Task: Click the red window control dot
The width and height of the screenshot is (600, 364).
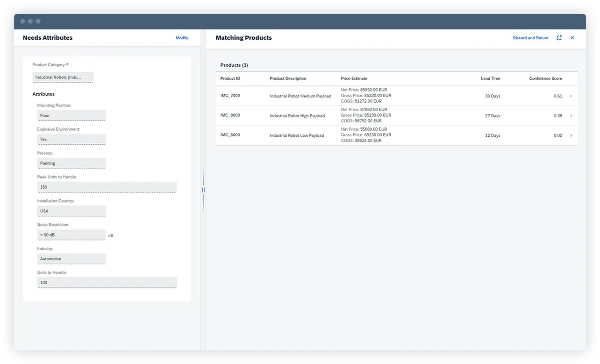Action: [x=22, y=21]
